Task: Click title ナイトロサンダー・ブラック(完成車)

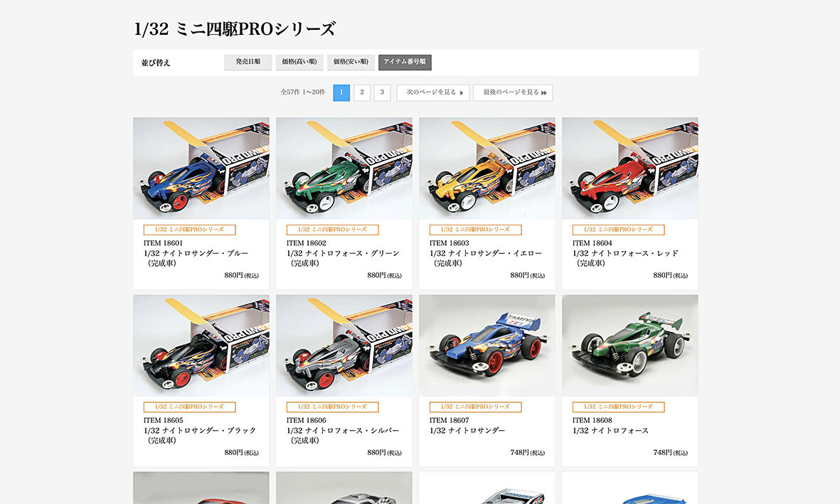Action: click(x=200, y=436)
